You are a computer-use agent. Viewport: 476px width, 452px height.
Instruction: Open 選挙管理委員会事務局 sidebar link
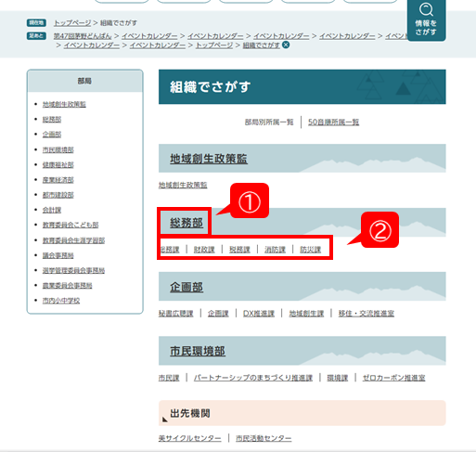click(x=73, y=270)
